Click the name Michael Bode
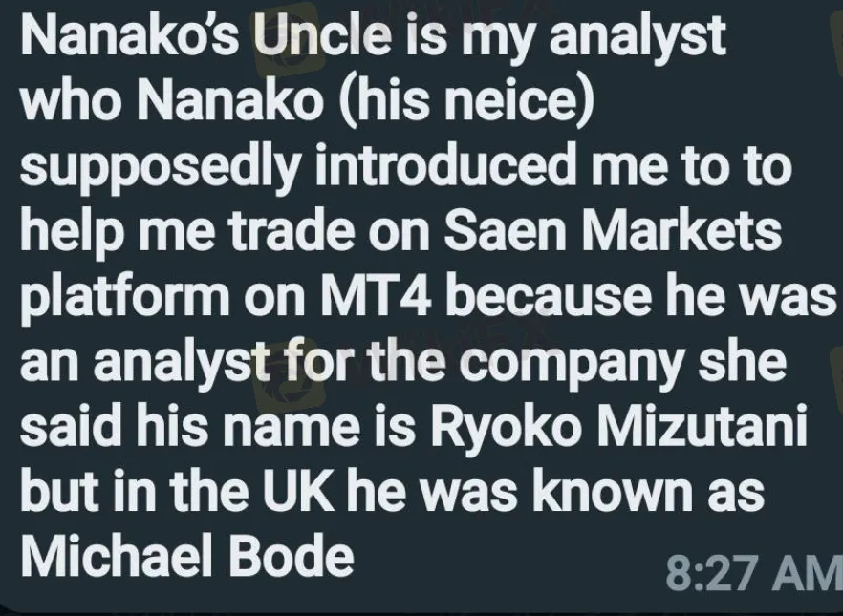This screenshot has height=616, width=843. (x=187, y=556)
